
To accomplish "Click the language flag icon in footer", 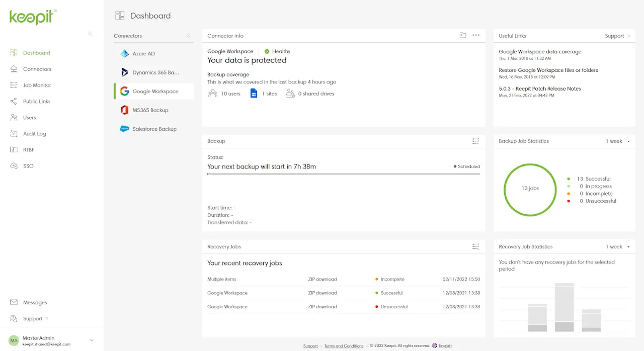I will point(435,346).
